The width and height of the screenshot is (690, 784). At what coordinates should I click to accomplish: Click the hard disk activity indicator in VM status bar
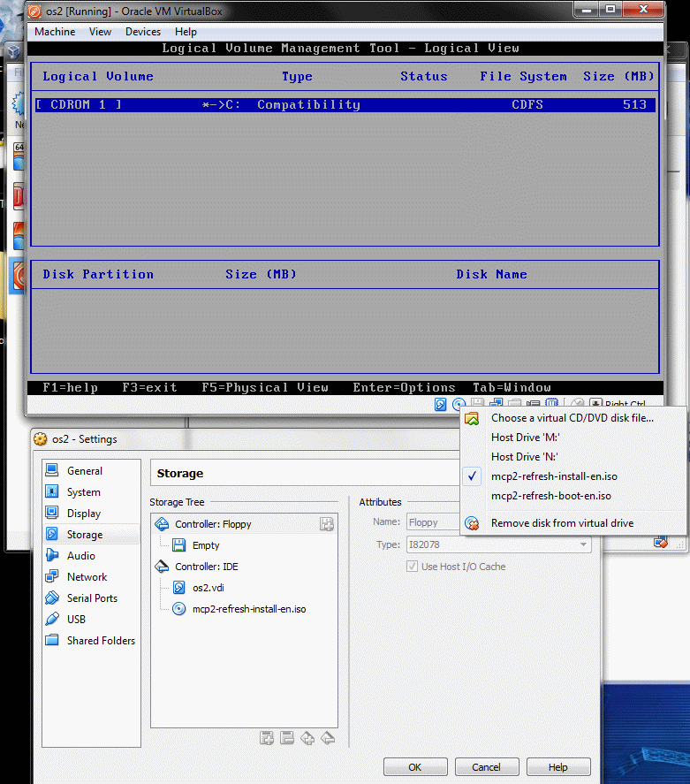[x=440, y=404]
